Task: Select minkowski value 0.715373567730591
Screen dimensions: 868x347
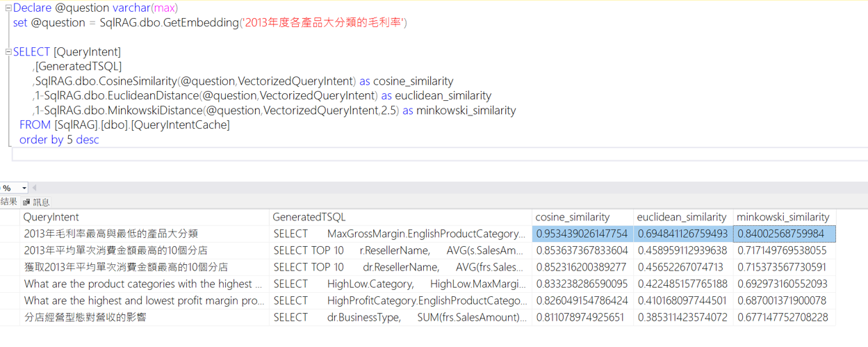Action: [x=784, y=267]
